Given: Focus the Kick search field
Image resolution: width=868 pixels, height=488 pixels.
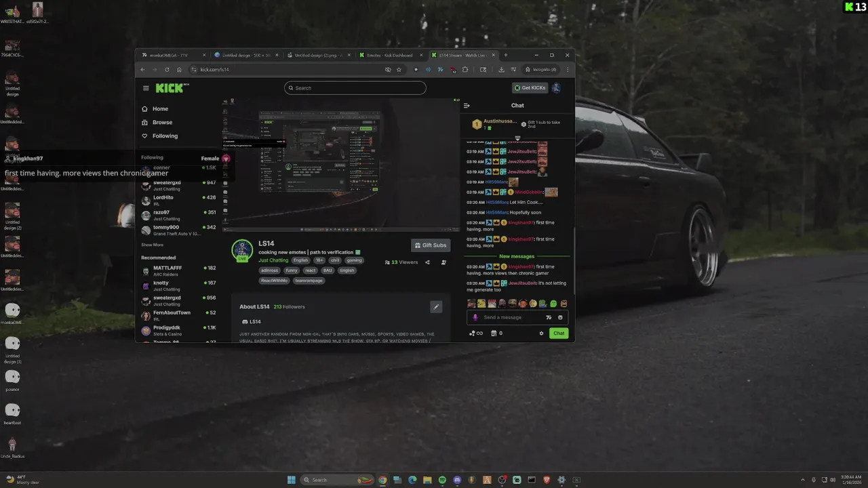Looking at the screenshot, I should (355, 88).
